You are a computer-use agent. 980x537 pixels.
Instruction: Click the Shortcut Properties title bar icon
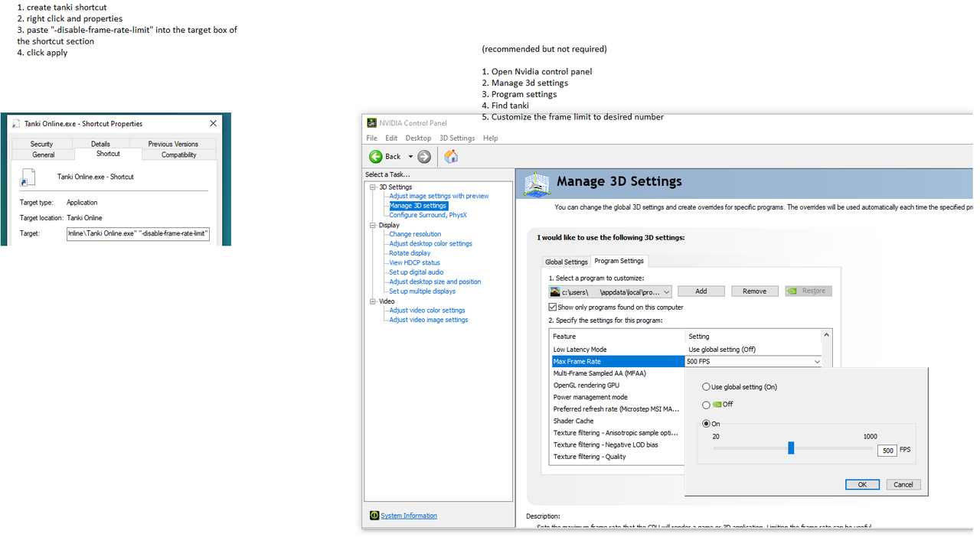coord(16,123)
